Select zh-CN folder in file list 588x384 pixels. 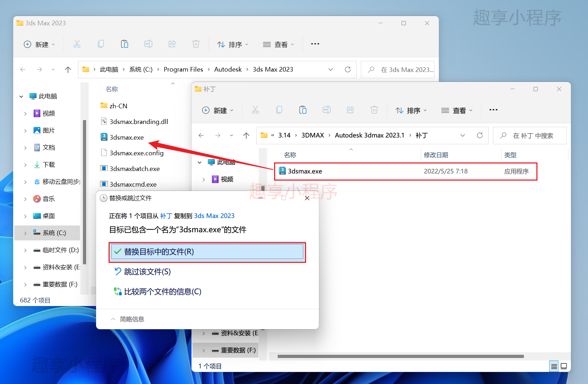click(118, 106)
